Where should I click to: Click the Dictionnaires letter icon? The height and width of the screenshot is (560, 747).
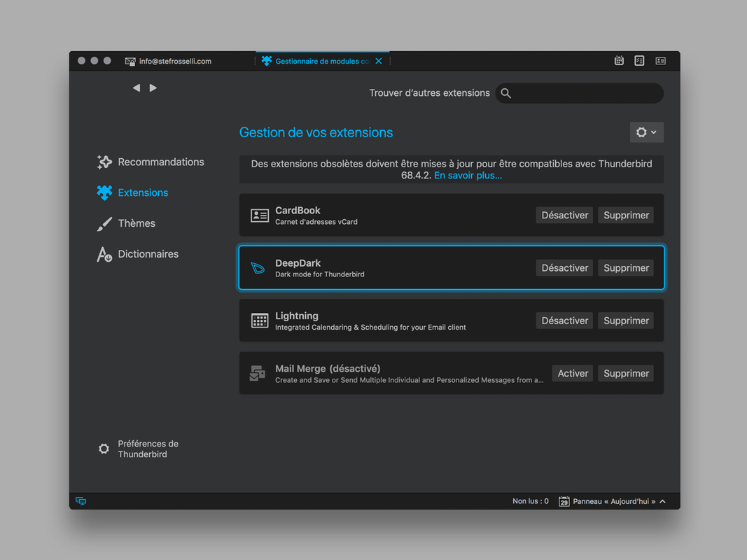pos(104,254)
